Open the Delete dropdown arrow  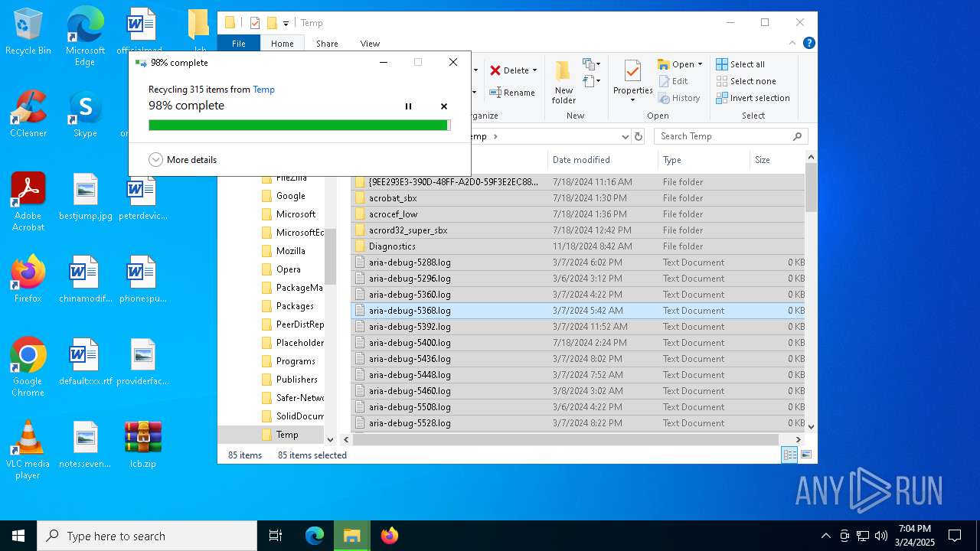(x=534, y=70)
